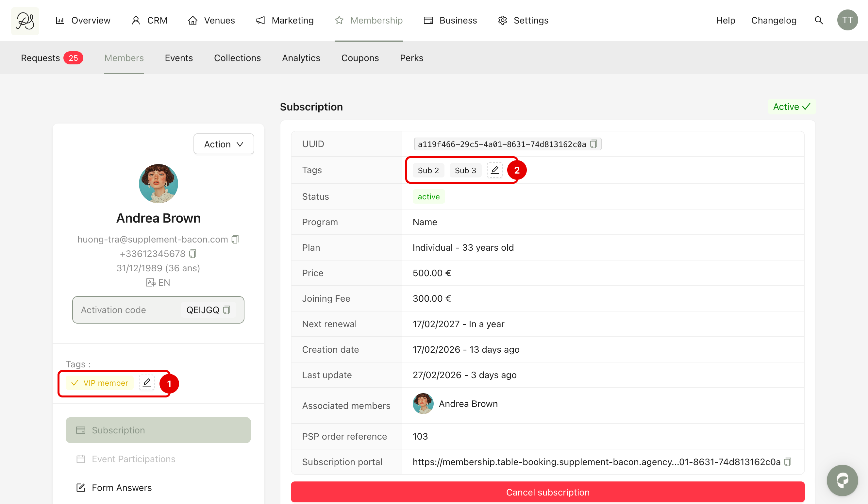Copy the subscription UUID

pyautogui.click(x=593, y=144)
